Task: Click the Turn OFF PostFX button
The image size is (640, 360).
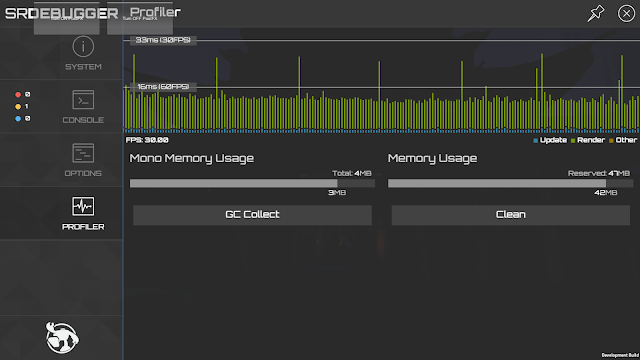Action: click(140, 18)
